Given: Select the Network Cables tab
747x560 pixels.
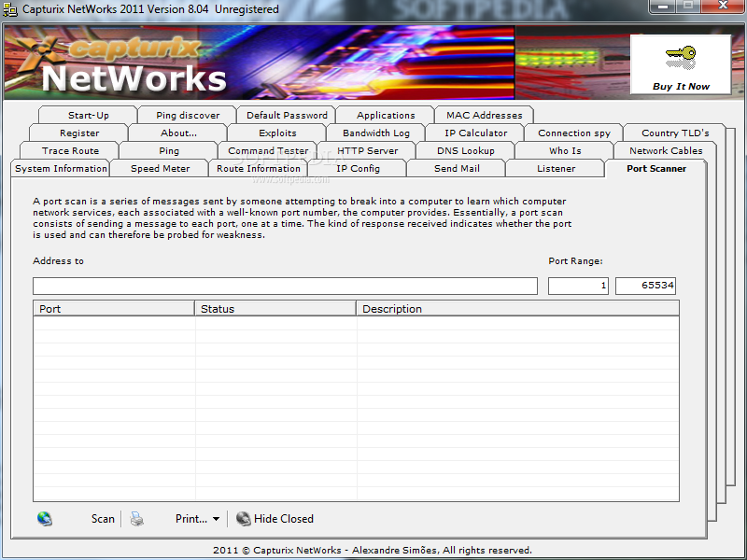Looking at the screenshot, I should pyautogui.click(x=666, y=150).
